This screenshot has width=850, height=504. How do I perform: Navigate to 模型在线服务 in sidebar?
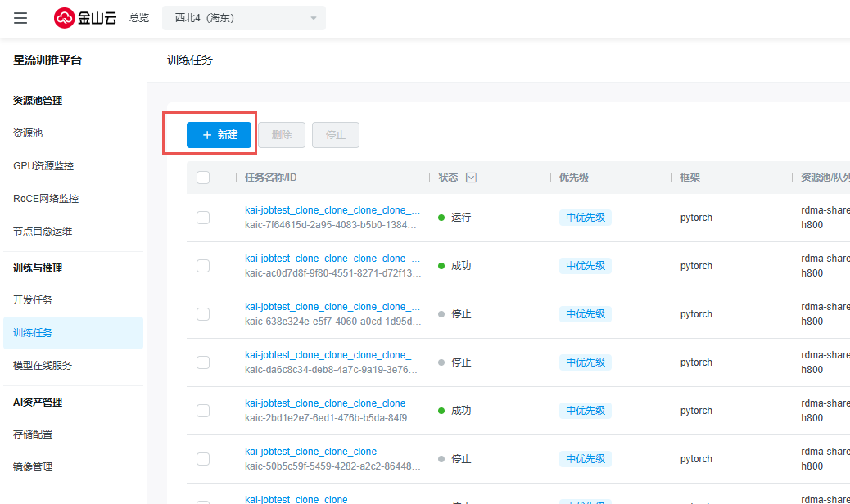coord(43,366)
